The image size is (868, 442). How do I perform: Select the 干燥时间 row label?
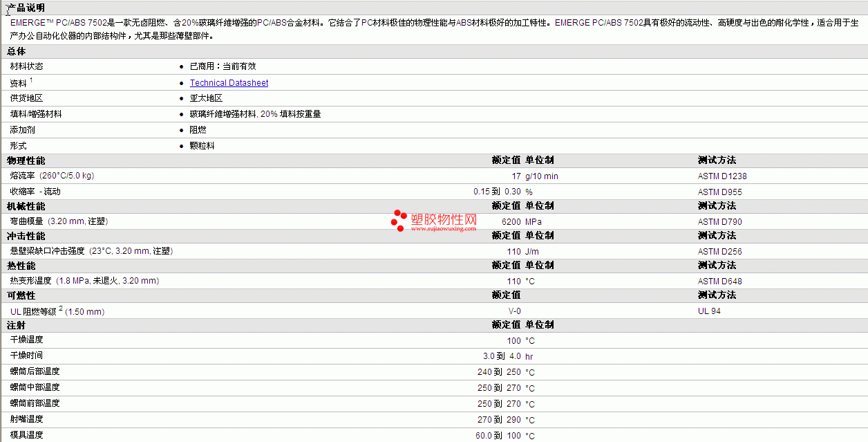tap(26, 356)
